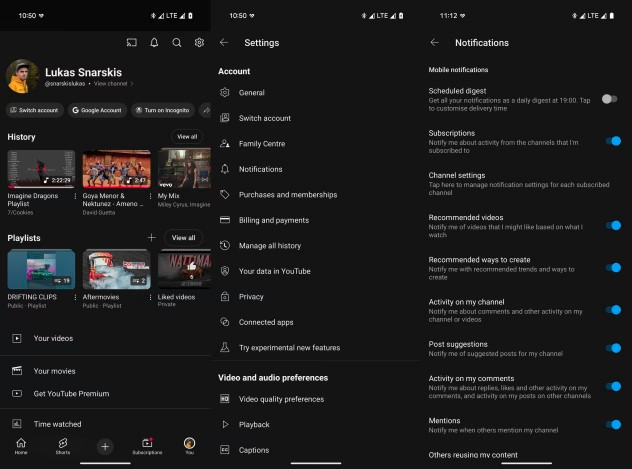Tap Get YouTube Premium
The width and height of the screenshot is (632, 469).
tap(105, 394)
